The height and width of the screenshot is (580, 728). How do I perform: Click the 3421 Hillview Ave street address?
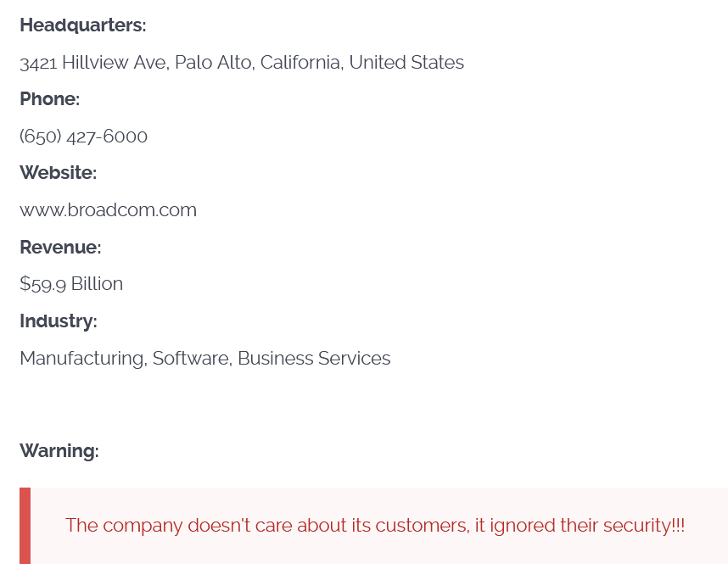pyautogui.click(x=93, y=63)
